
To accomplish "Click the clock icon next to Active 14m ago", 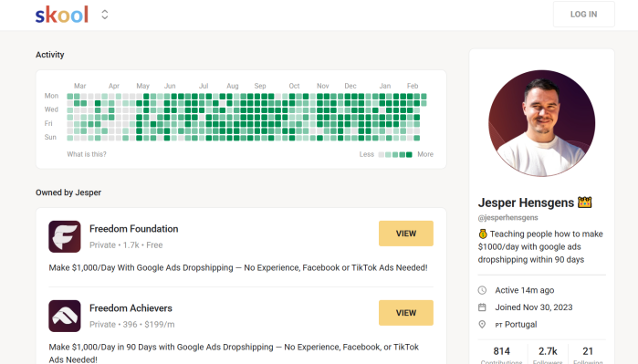I will (482, 290).
